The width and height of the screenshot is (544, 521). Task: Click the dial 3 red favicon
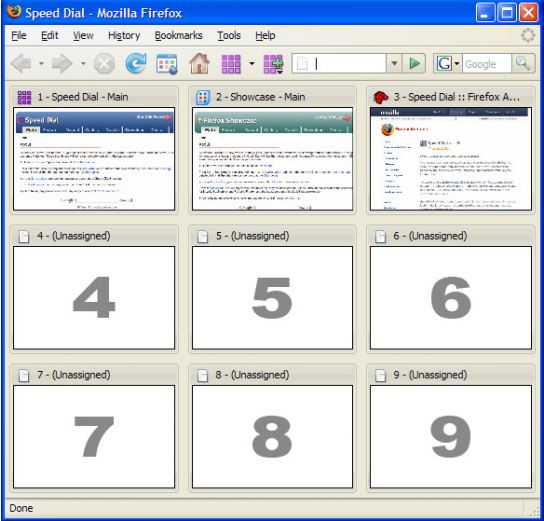[381, 97]
